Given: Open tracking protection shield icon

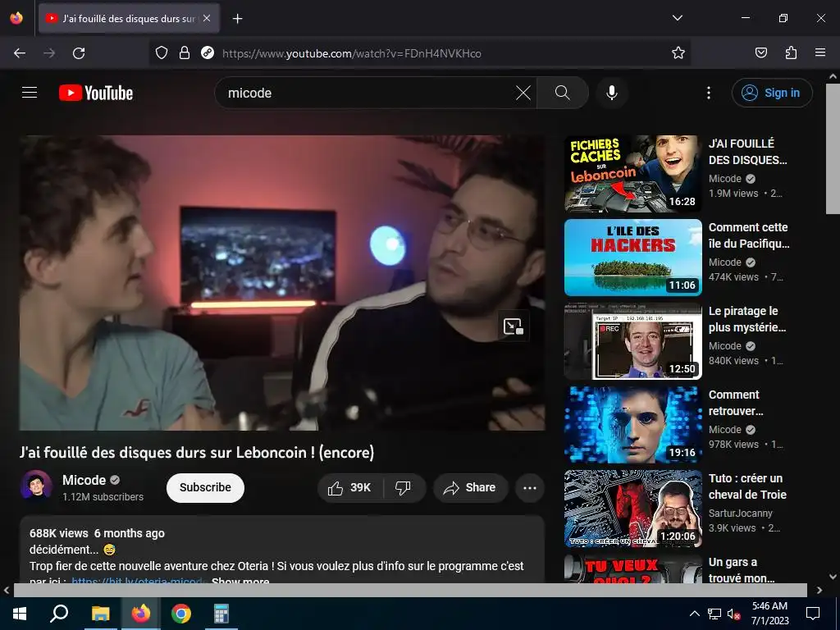Looking at the screenshot, I should 162,53.
